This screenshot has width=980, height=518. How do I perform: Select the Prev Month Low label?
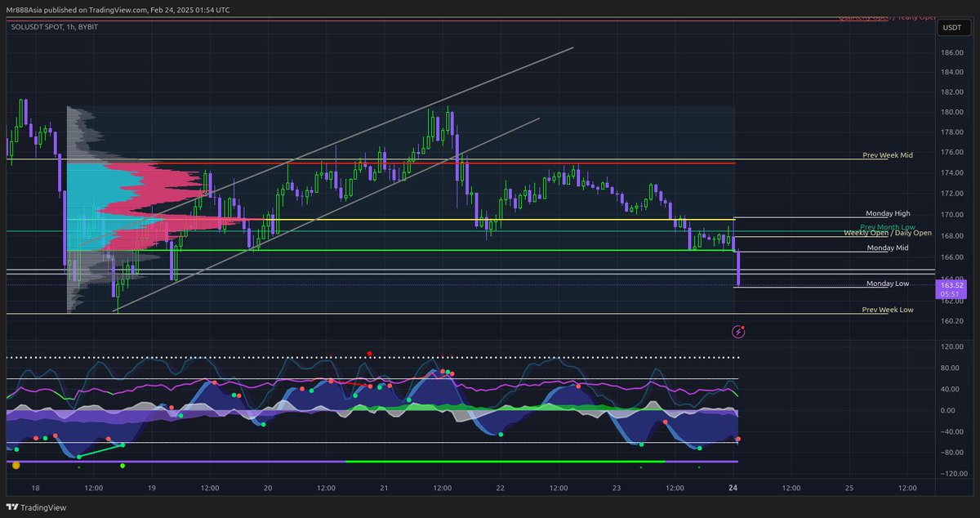[x=888, y=226]
